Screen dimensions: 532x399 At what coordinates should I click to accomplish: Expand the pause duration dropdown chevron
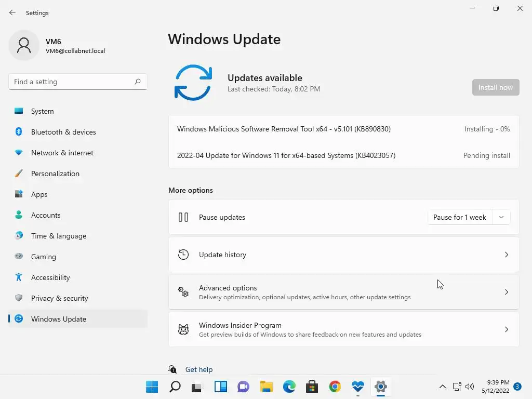tap(501, 217)
